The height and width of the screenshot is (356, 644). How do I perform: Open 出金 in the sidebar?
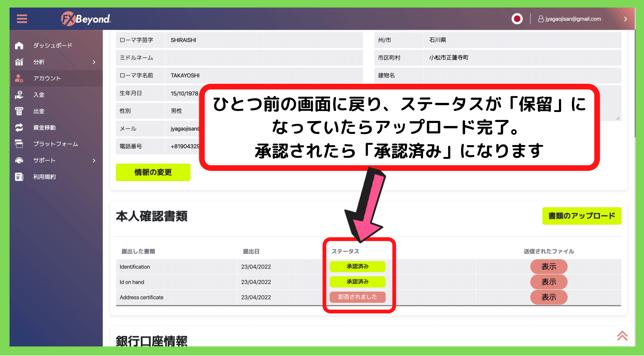click(39, 111)
